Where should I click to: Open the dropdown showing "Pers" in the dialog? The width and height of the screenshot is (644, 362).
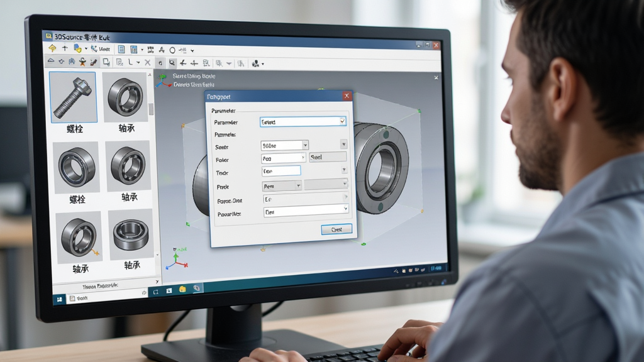coord(282,186)
